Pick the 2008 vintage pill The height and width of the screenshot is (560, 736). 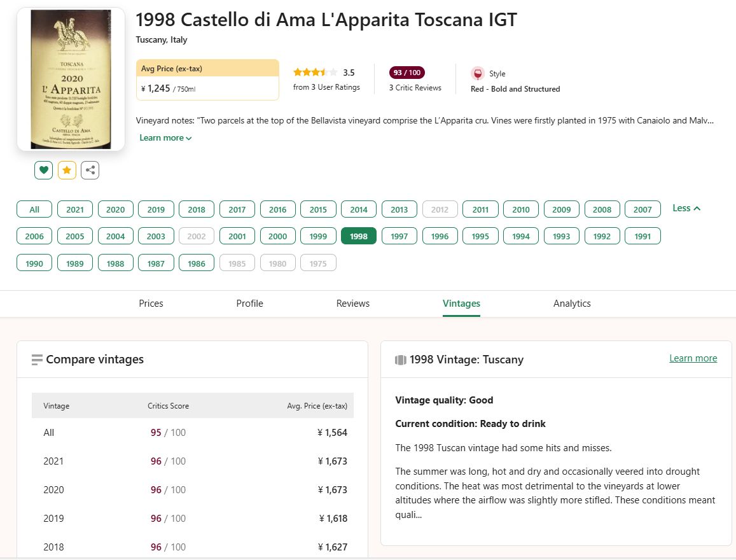click(x=602, y=209)
